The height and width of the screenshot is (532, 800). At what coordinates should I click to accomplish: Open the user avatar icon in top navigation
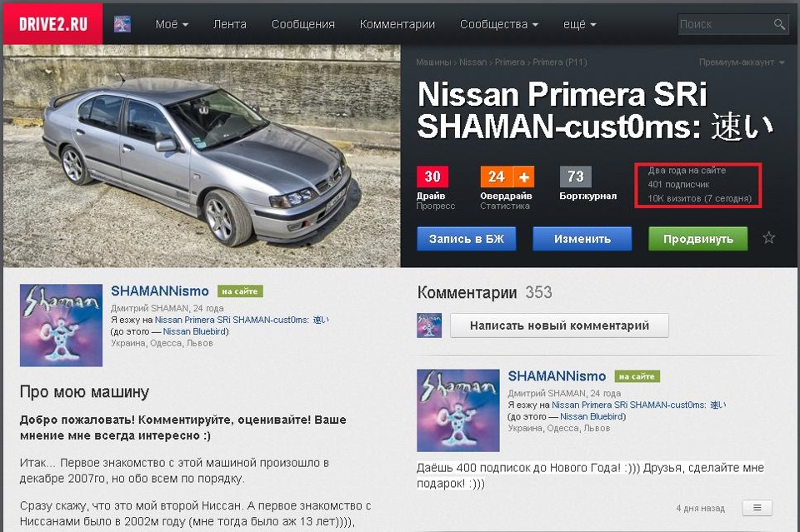[x=122, y=24]
